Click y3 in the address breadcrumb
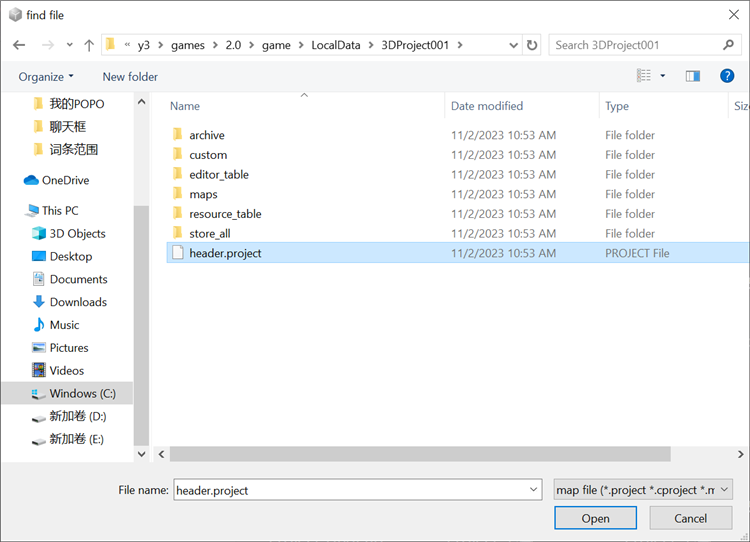This screenshot has width=750, height=542. [143, 45]
